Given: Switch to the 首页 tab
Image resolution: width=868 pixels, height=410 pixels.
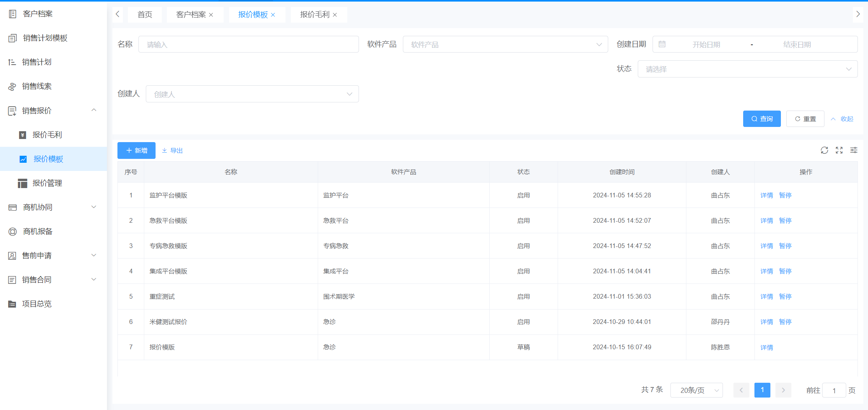Looking at the screenshot, I should click(x=145, y=15).
